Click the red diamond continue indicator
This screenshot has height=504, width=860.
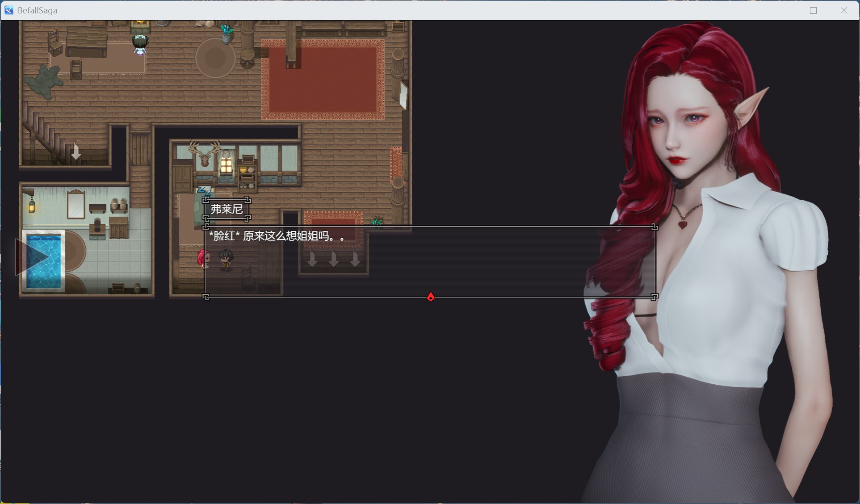430,296
